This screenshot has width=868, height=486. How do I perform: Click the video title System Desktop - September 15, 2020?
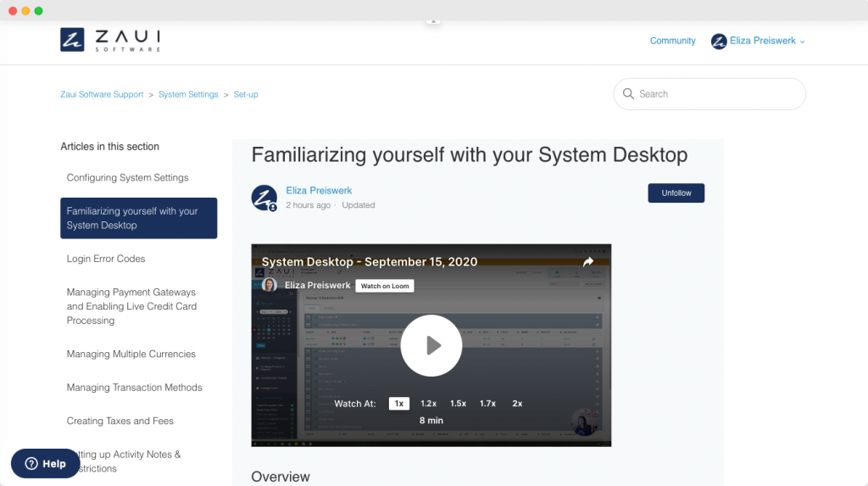370,261
